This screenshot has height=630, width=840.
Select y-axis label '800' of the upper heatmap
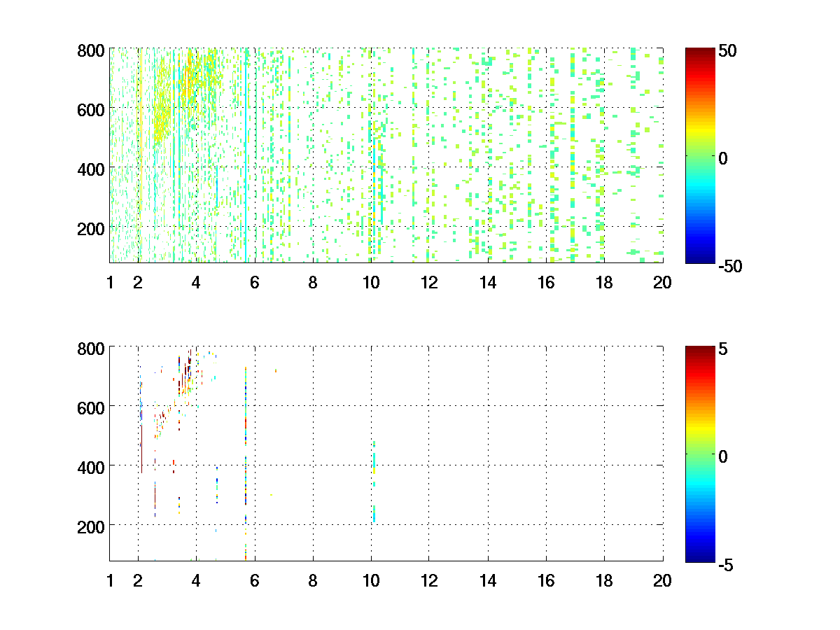click(x=91, y=50)
